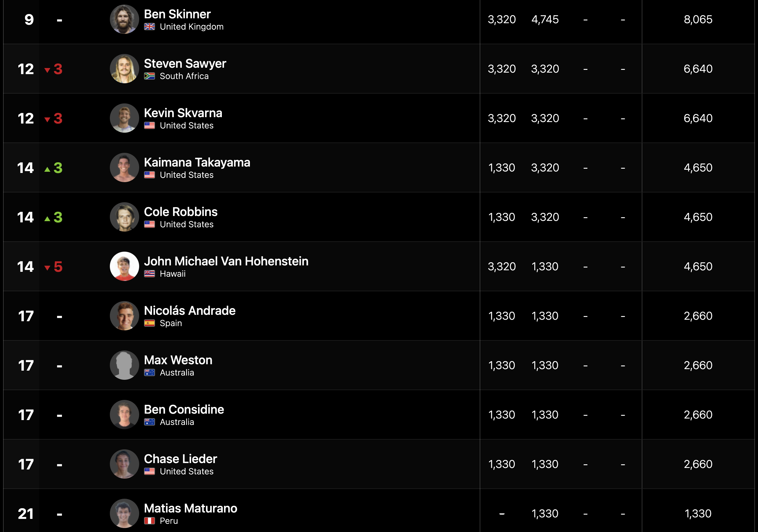Click Chase Lieder's profile photo
Viewport: 758px width, 532px height.
pyautogui.click(x=124, y=464)
